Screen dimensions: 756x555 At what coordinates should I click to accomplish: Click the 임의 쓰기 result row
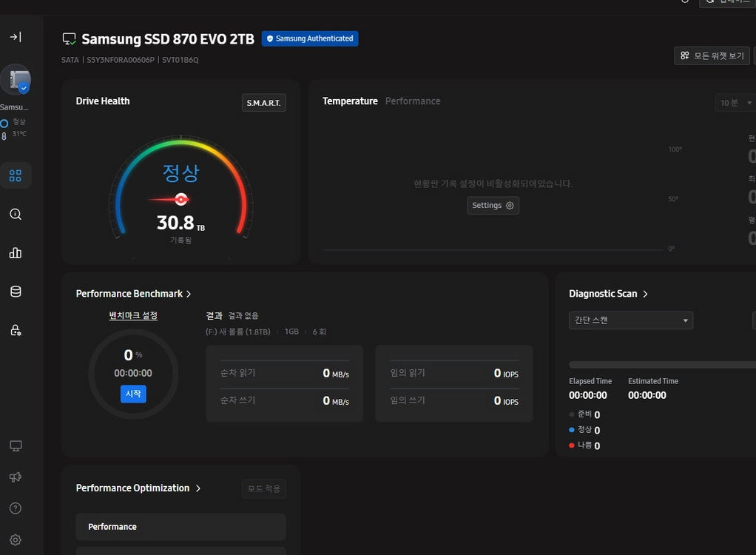point(454,400)
